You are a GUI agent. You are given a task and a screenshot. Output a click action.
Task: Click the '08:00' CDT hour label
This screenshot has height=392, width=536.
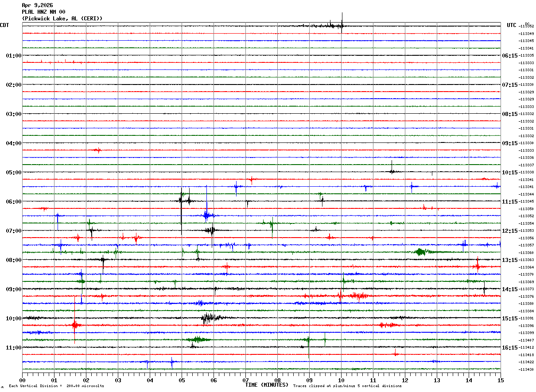[x=14, y=260]
